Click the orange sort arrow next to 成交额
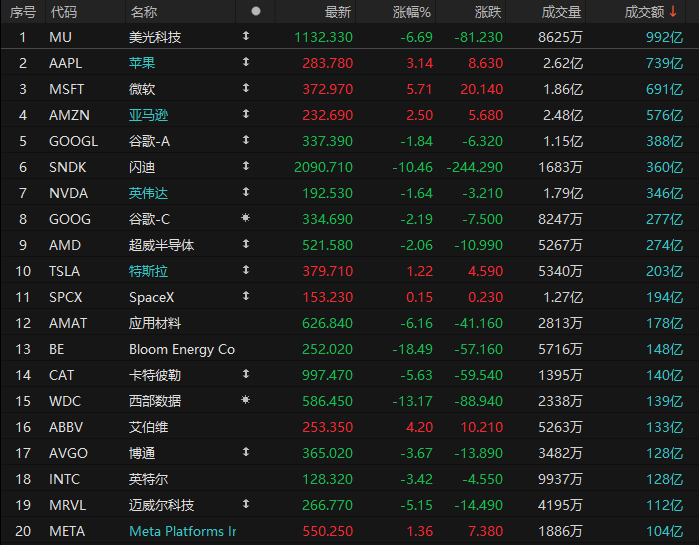The image size is (699, 545). point(673,12)
